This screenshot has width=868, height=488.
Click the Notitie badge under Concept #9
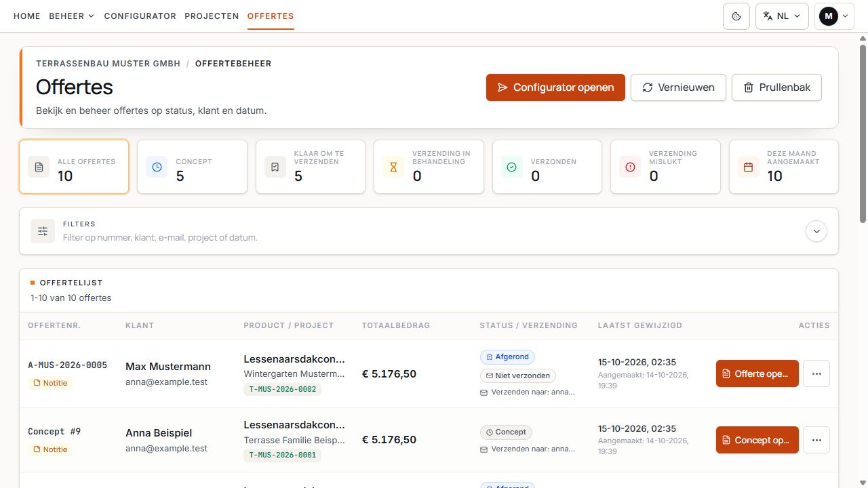point(51,449)
